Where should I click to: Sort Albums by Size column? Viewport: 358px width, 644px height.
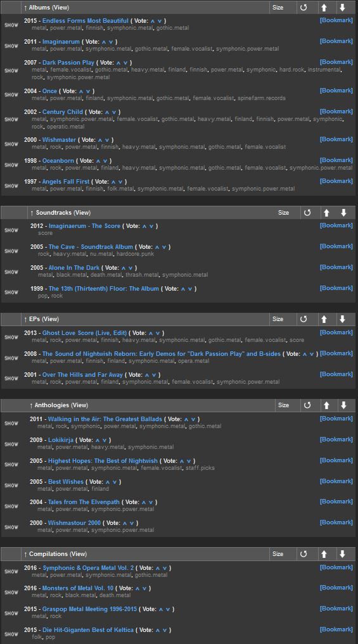click(x=278, y=8)
